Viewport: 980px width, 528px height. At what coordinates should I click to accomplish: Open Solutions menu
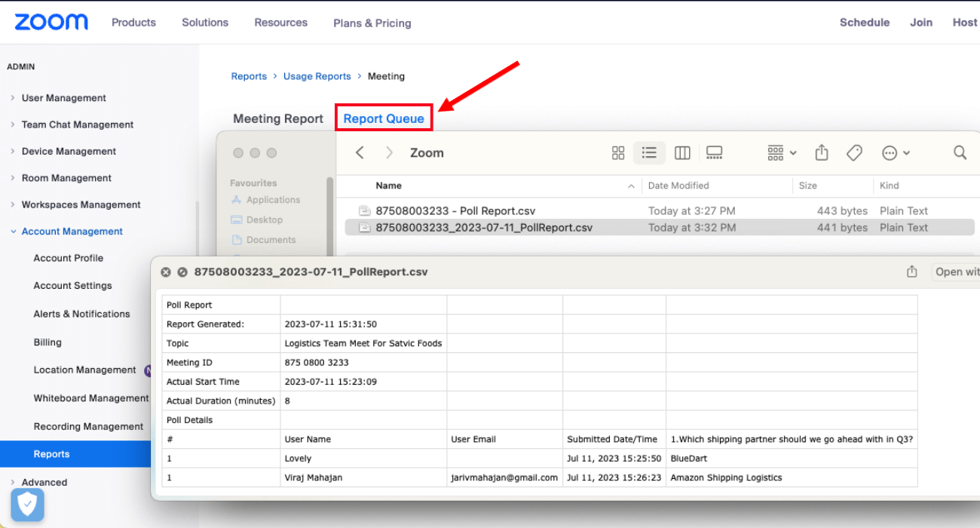[x=205, y=23]
